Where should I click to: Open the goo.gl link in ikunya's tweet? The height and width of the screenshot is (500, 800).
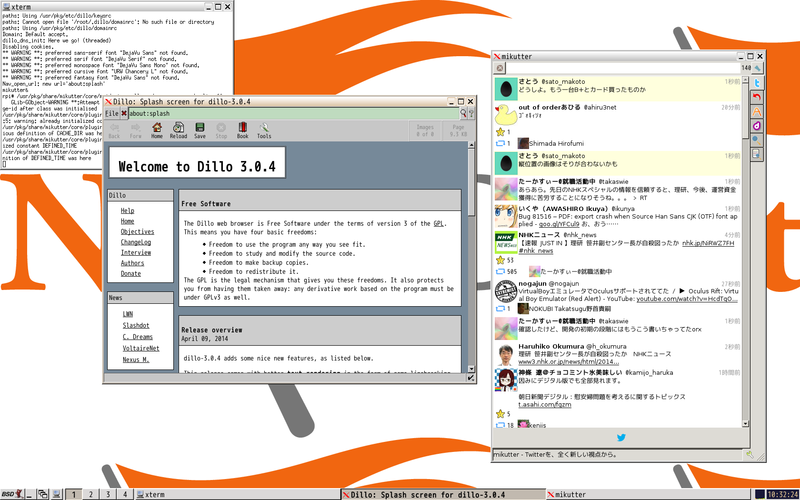(x=560, y=224)
